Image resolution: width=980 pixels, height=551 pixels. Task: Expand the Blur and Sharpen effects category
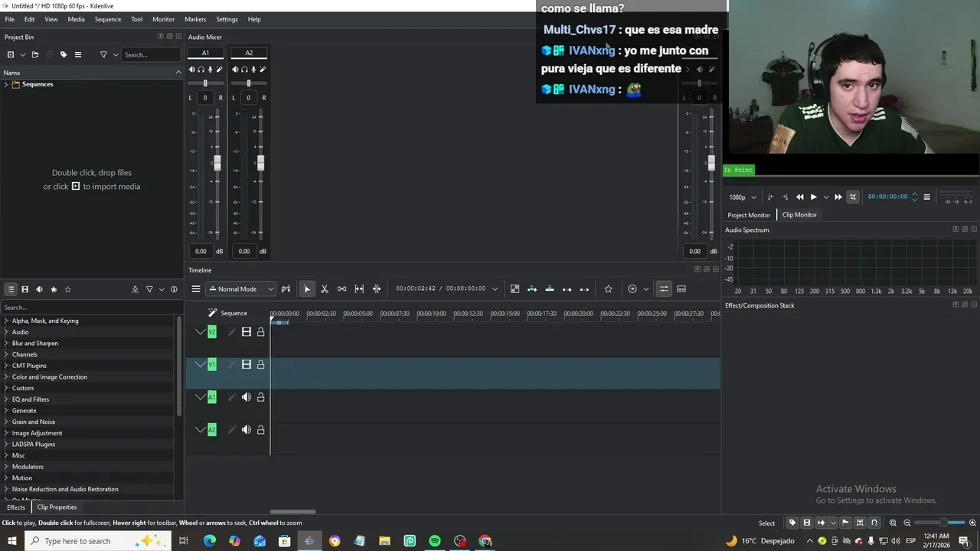pyautogui.click(x=6, y=343)
